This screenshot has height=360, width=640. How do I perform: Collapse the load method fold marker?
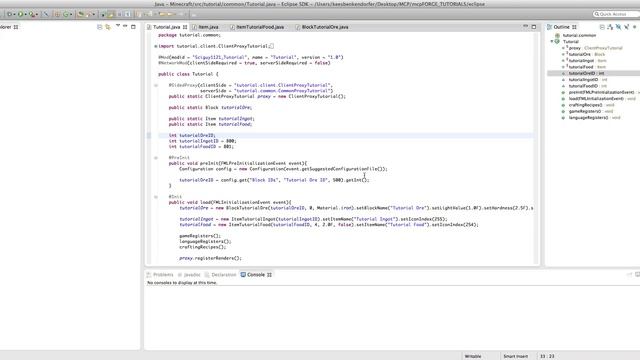pos(156,197)
